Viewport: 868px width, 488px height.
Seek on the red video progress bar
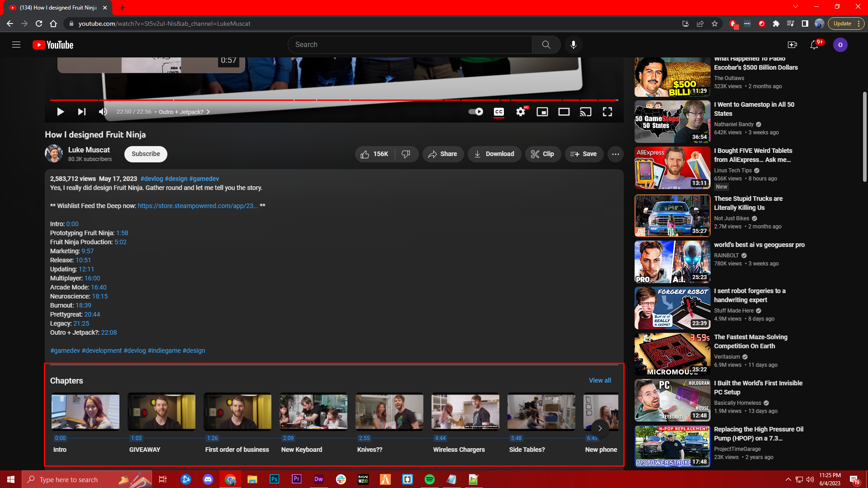[x=334, y=100]
